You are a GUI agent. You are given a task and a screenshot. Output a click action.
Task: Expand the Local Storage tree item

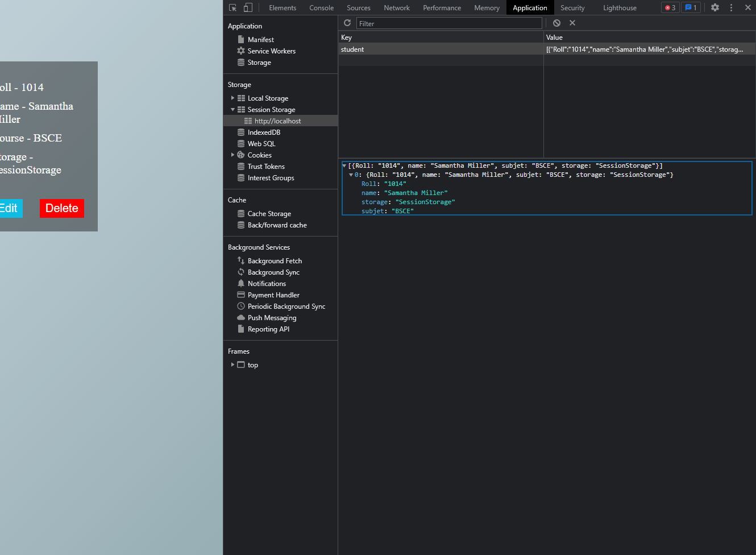coord(232,98)
